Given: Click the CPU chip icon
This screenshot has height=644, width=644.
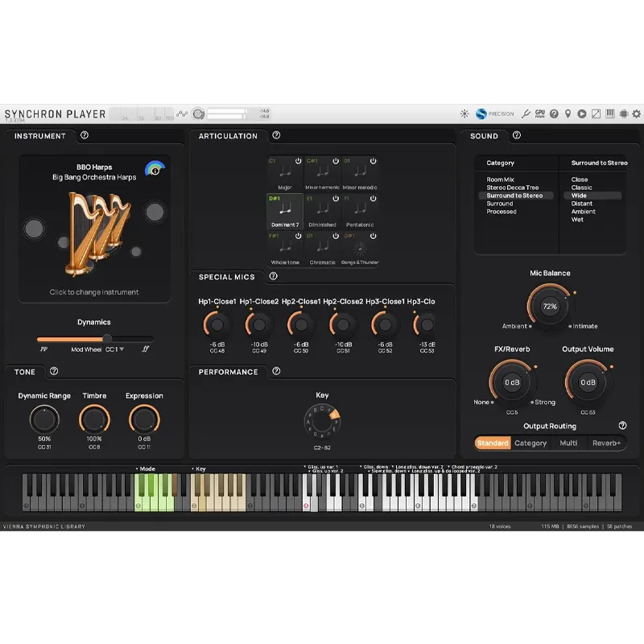Looking at the screenshot, I should coord(624,114).
